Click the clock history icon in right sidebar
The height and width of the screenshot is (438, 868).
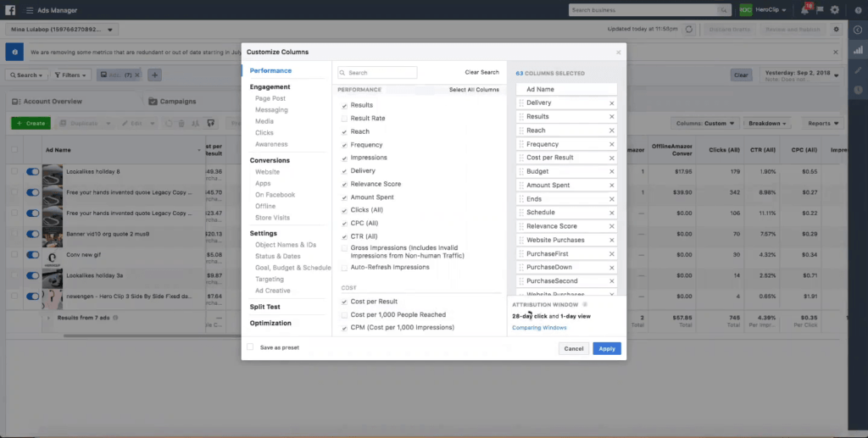click(858, 90)
